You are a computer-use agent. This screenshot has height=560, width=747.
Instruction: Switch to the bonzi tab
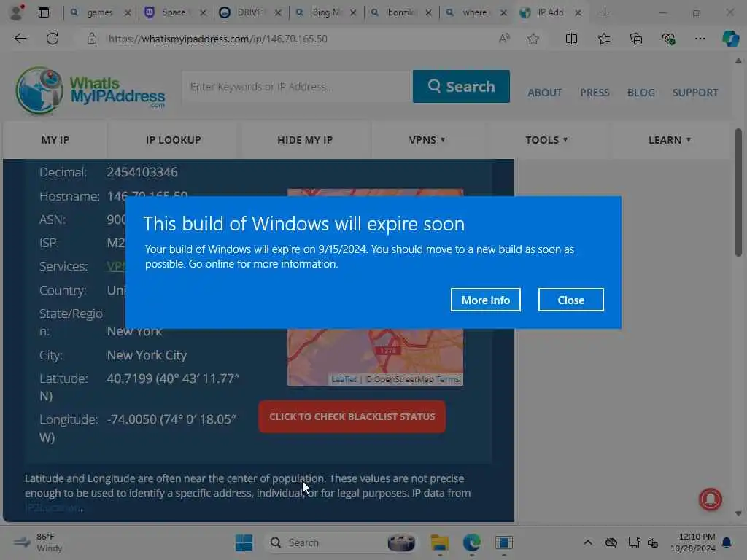399,12
